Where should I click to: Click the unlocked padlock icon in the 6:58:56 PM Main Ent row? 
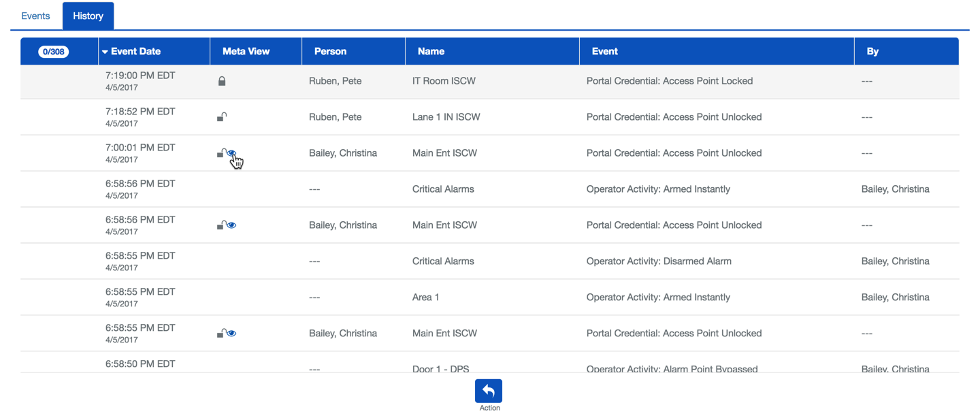[221, 225]
